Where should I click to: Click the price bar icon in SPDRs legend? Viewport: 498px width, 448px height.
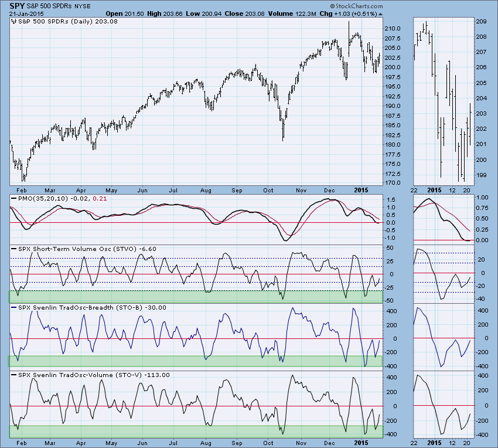click(x=13, y=22)
